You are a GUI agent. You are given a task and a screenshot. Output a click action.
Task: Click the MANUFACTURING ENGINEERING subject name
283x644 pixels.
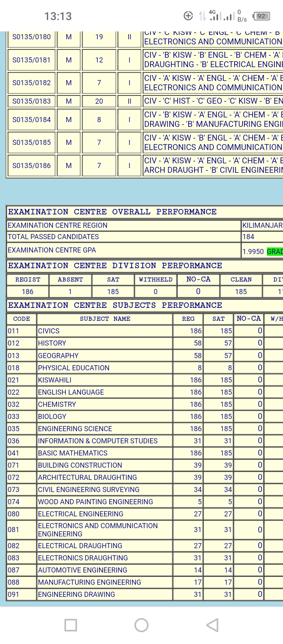click(90, 582)
